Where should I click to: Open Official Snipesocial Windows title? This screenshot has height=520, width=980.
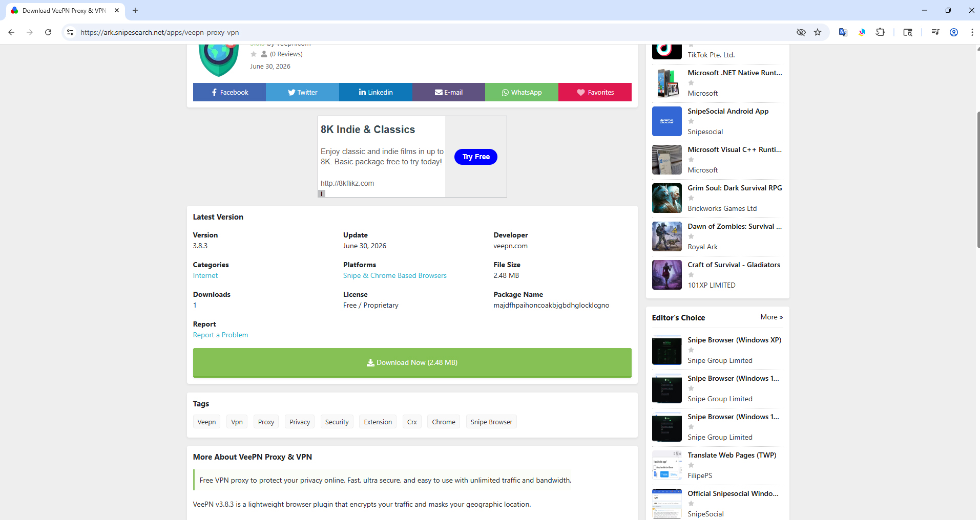[x=733, y=493]
